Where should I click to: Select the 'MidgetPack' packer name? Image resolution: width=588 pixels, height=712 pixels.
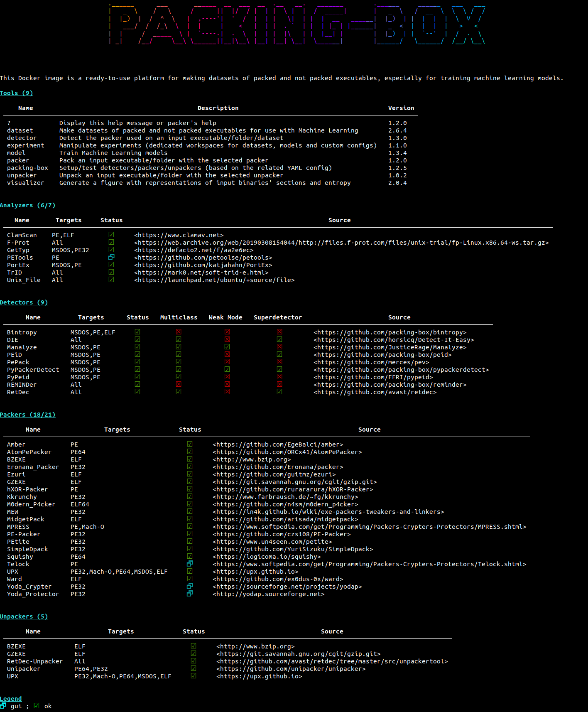pyautogui.click(x=26, y=519)
